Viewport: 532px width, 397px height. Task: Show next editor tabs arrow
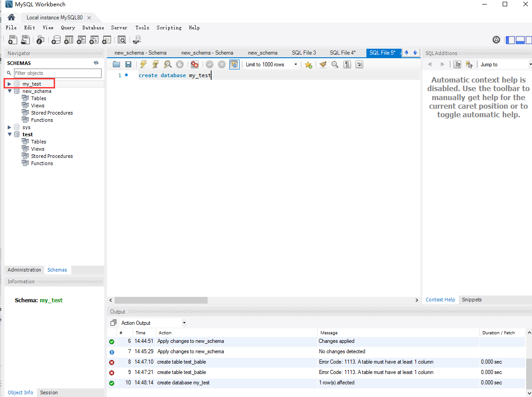[x=415, y=53]
